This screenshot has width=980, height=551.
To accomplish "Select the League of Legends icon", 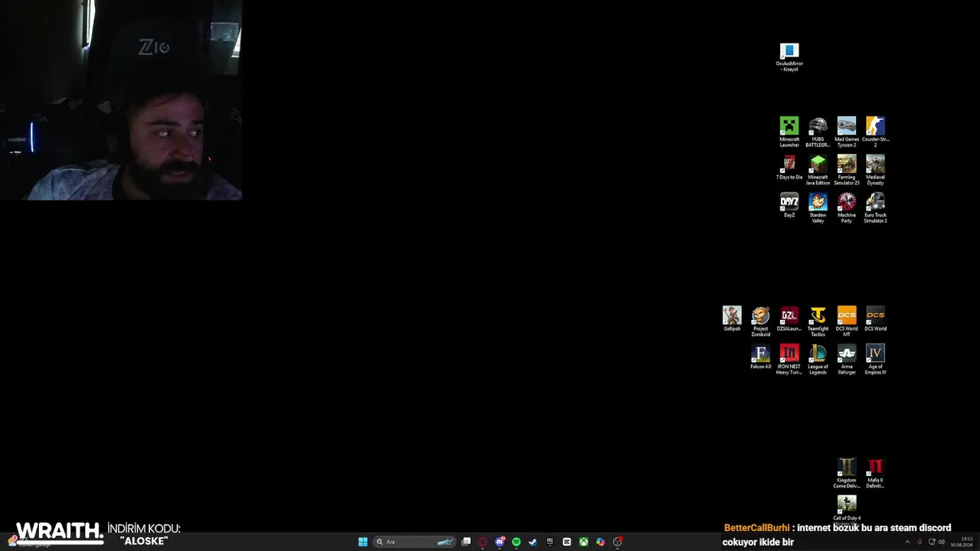I will pyautogui.click(x=818, y=359).
